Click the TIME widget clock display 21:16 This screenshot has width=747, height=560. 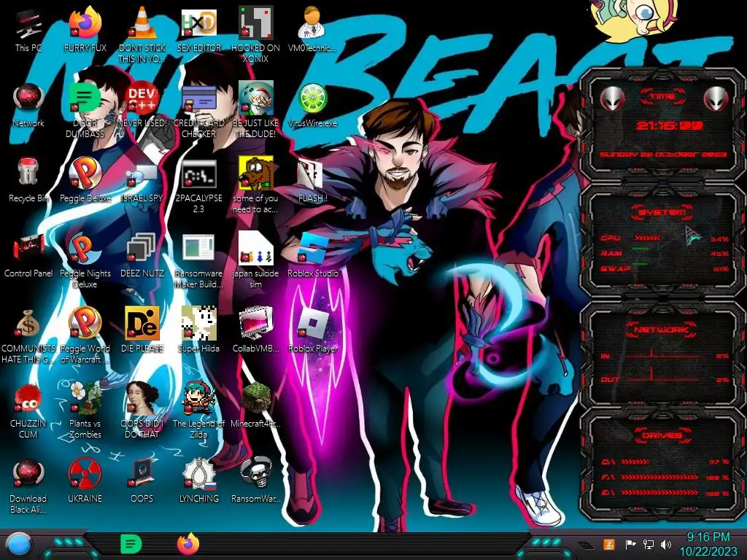670,125
